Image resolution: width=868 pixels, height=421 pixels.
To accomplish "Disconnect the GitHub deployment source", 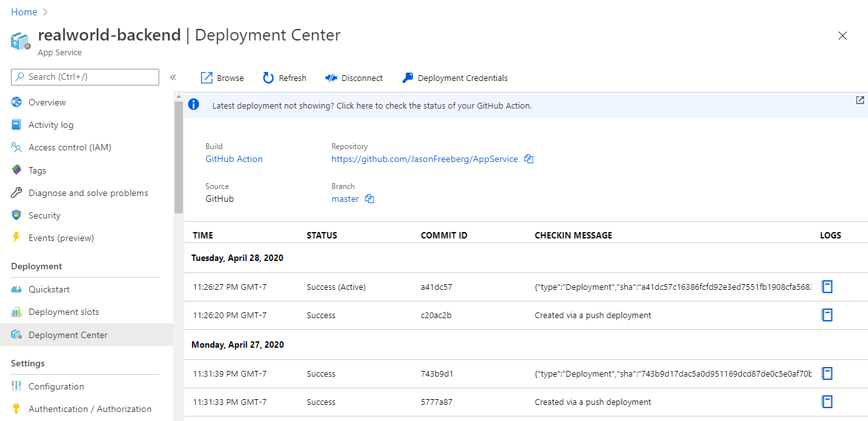I will (x=354, y=77).
